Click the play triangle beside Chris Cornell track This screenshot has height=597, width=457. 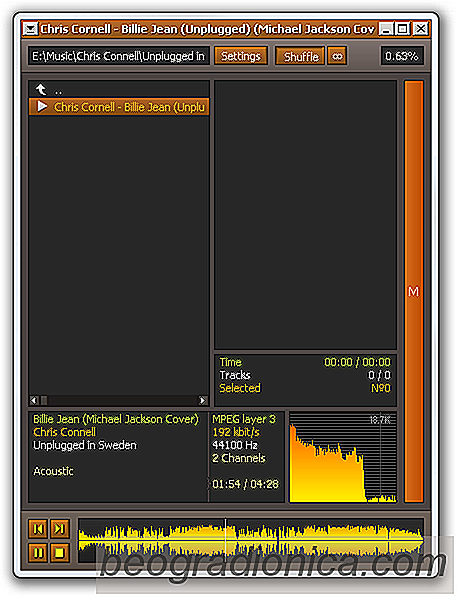[42, 107]
